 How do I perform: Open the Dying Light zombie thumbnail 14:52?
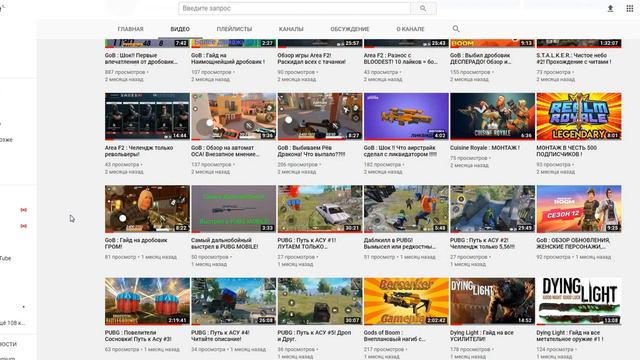pos(492,301)
